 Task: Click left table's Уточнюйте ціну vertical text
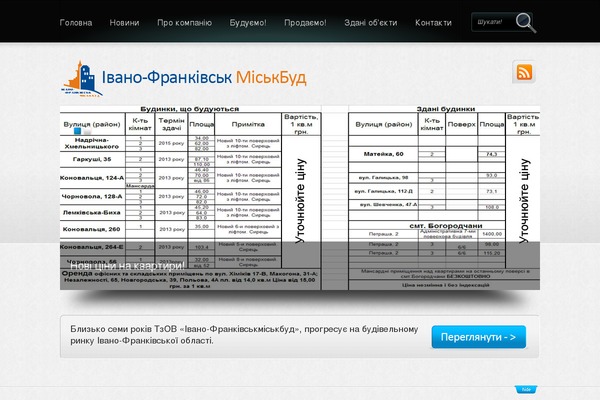(x=300, y=201)
